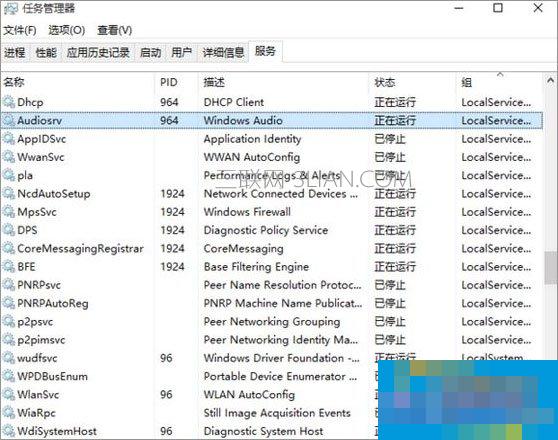Screen dimensions: 558x440
Task: Click the service icon next to WPDBusEnum
Action: 9,376
